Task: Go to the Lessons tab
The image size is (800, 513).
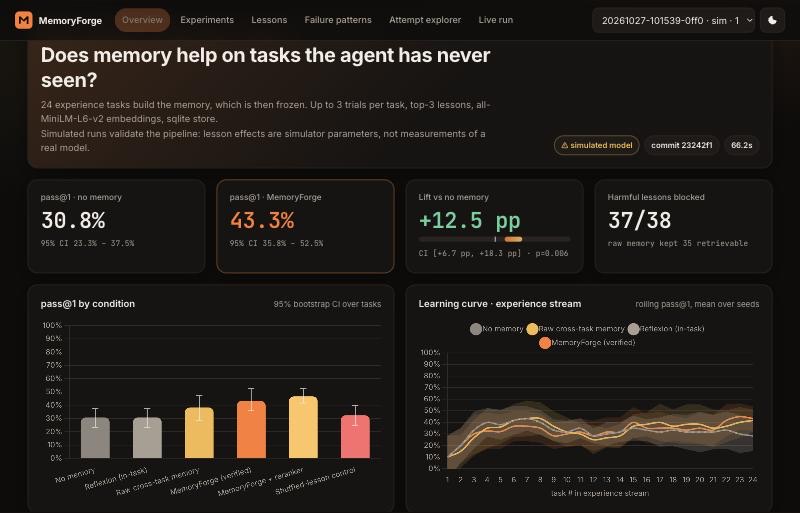Action: 269,20
